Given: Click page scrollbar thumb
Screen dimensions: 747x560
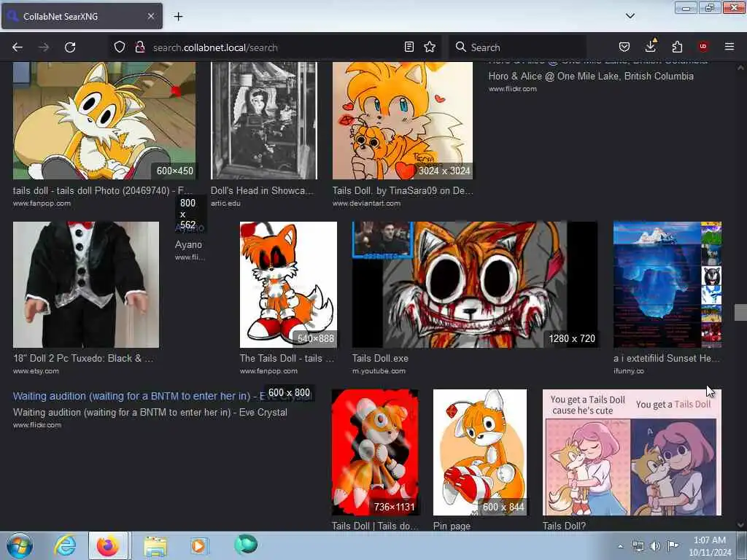Looking at the screenshot, I should (x=740, y=312).
